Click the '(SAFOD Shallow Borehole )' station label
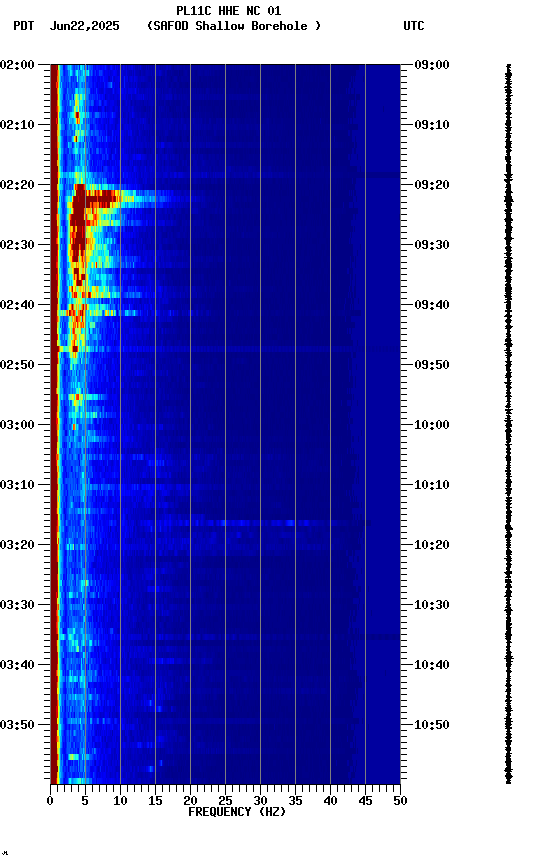The width and height of the screenshot is (552, 864). pos(234,26)
